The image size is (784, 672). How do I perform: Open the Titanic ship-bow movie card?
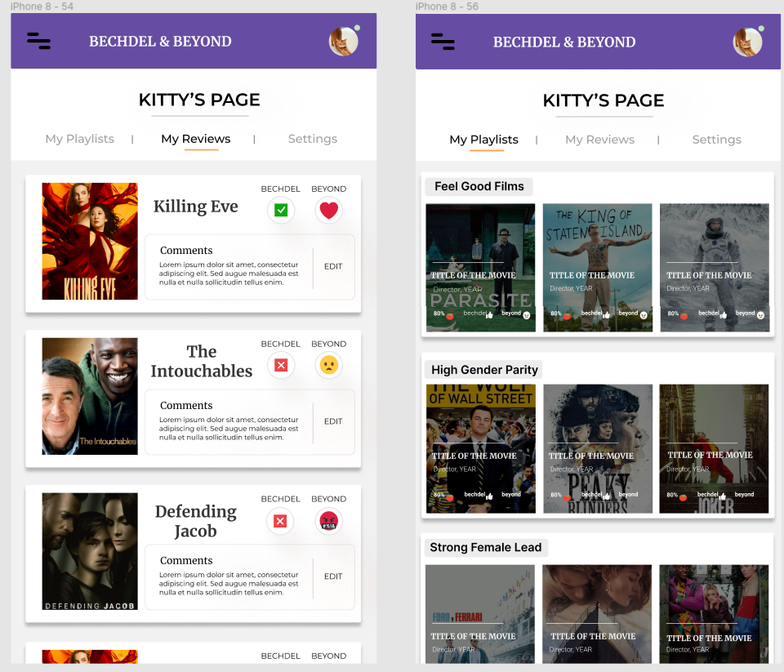coord(597,614)
